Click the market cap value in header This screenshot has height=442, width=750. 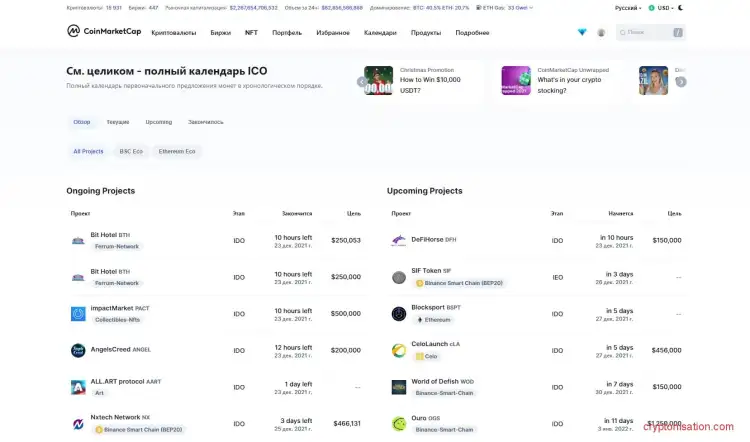pyautogui.click(x=254, y=8)
